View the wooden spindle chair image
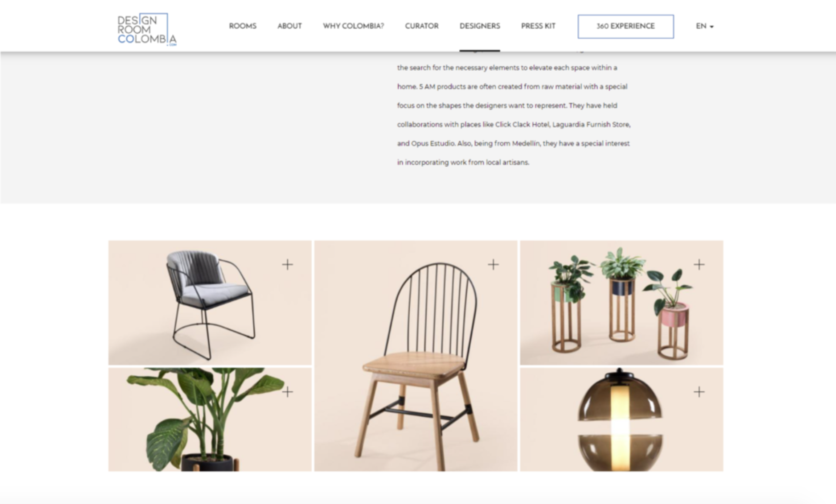The width and height of the screenshot is (836, 504). coord(416,356)
